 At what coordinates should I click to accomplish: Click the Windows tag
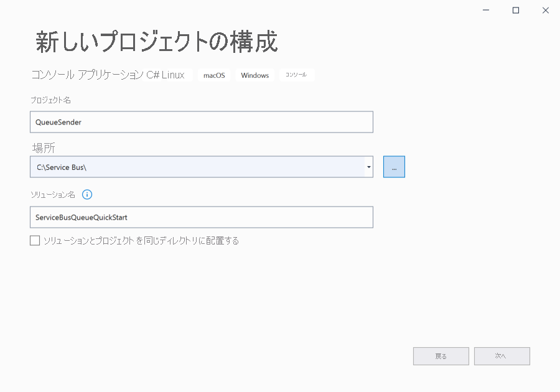254,75
